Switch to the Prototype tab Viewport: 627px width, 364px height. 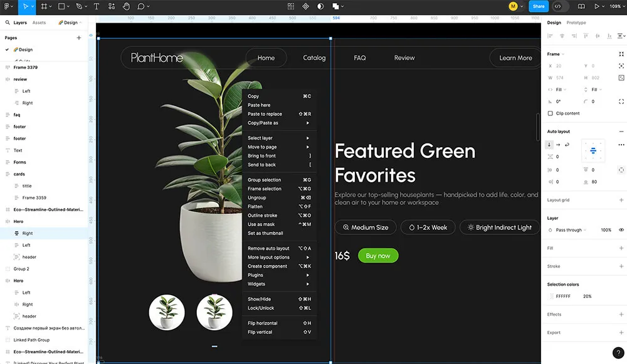click(576, 23)
